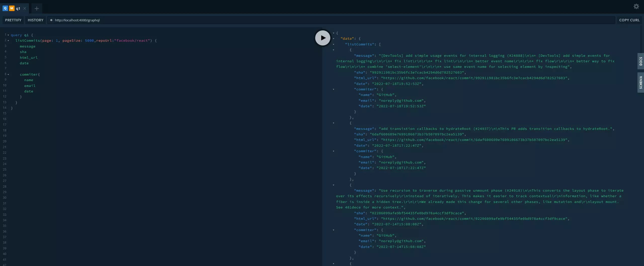Run the q1 query with the play button

pos(323,38)
